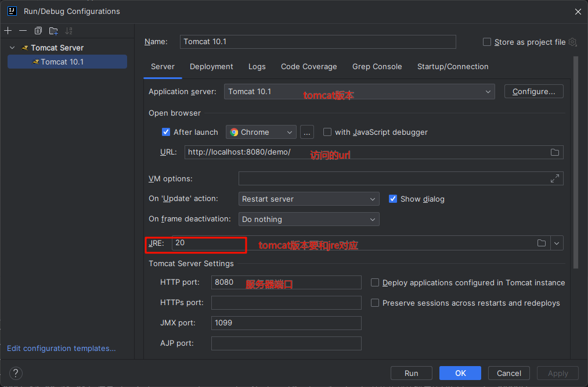Select the Tomcat Server tree group
Viewport: 588px width, 387px height.
click(x=57, y=48)
